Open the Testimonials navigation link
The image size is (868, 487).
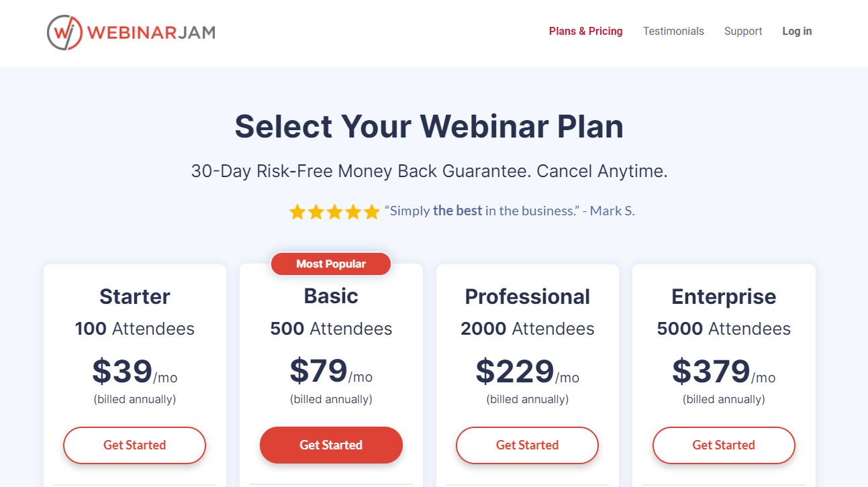coord(673,31)
